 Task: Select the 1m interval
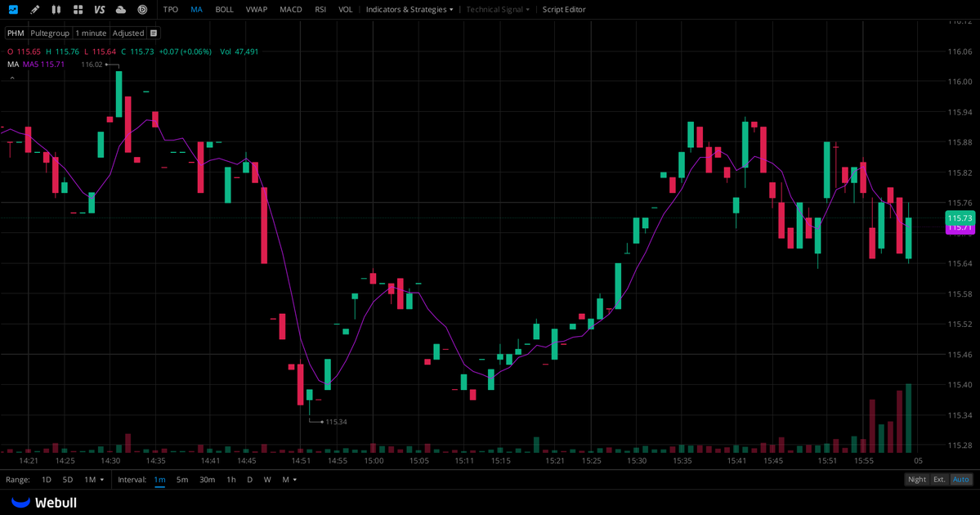[x=159, y=479]
